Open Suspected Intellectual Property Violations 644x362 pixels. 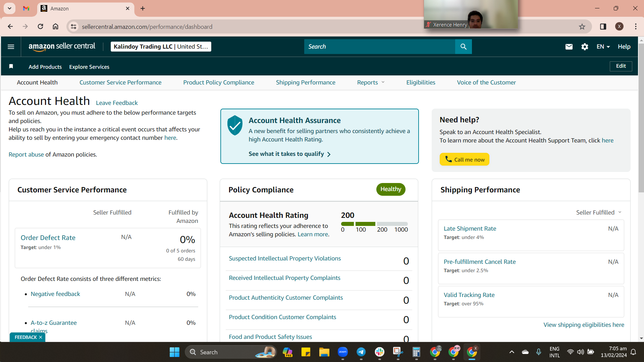click(x=285, y=258)
